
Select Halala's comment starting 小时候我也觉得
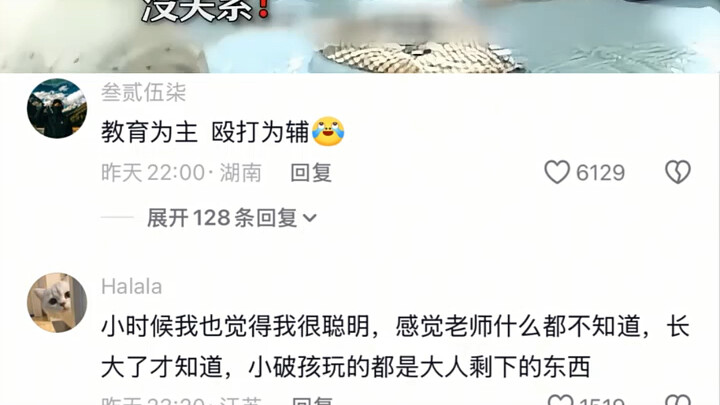pyautogui.click(x=395, y=347)
